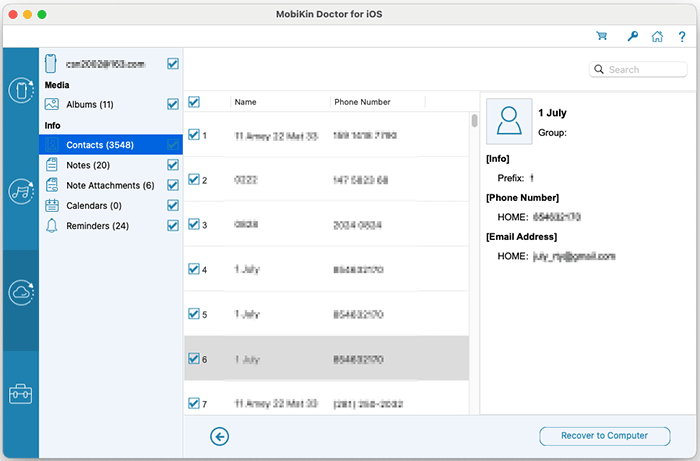Image resolution: width=700 pixels, height=461 pixels.
Task: Uncheck contact row 4 checkbox
Action: 194,269
